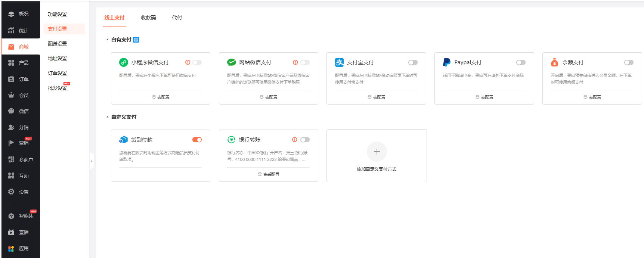Click the 自有支付 help document icon
Image resolution: width=644 pixels, height=258 pixels.
tap(136, 40)
